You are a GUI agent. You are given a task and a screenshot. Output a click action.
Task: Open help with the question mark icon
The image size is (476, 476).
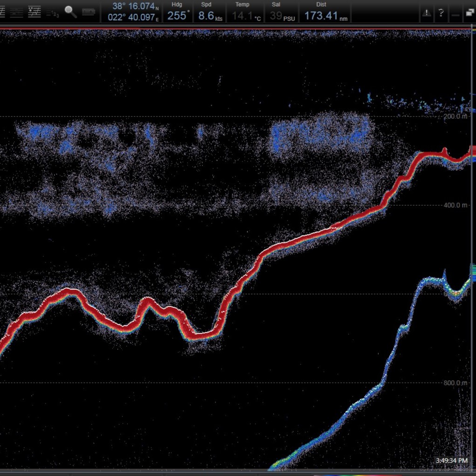[x=441, y=13]
